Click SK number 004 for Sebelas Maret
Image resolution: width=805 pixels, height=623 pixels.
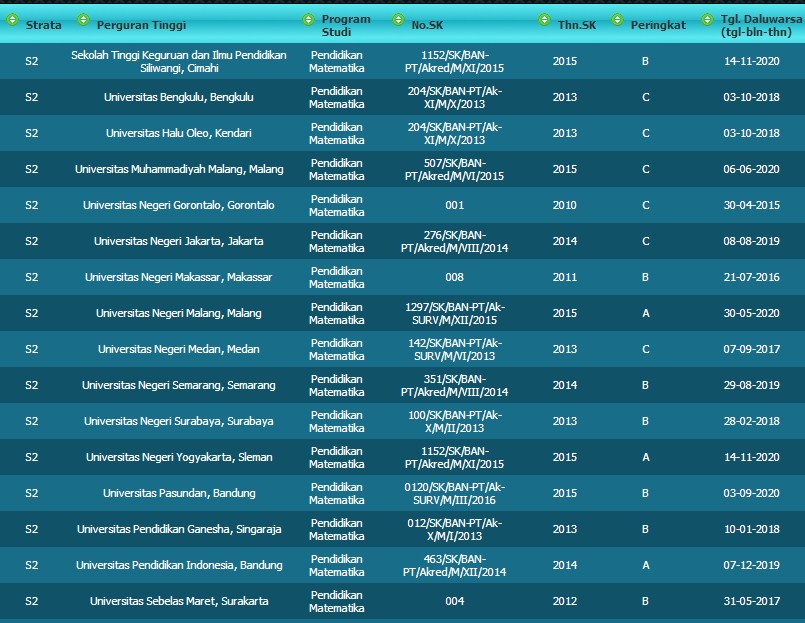coord(454,600)
